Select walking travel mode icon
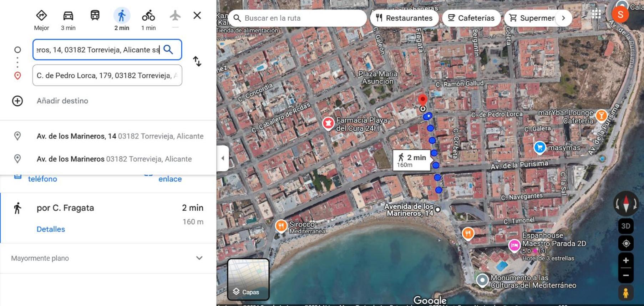 pos(122,16)
